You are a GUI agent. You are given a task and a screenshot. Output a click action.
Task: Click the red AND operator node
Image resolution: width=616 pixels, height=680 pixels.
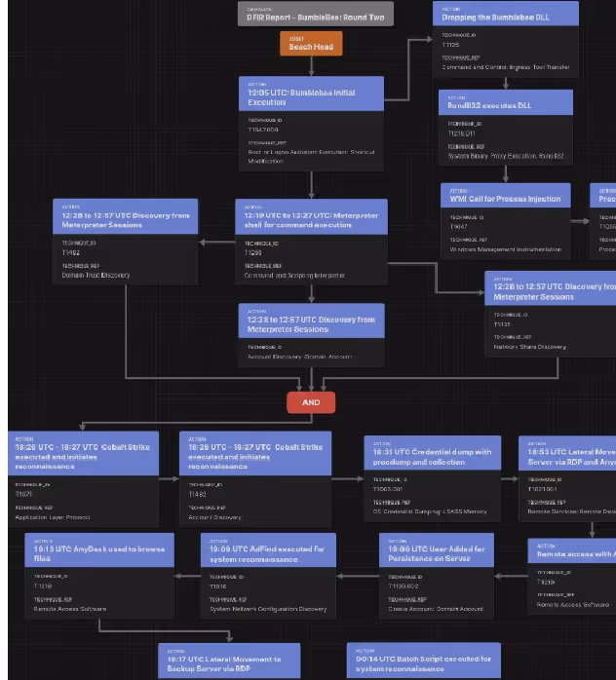(x=311, y=402)
